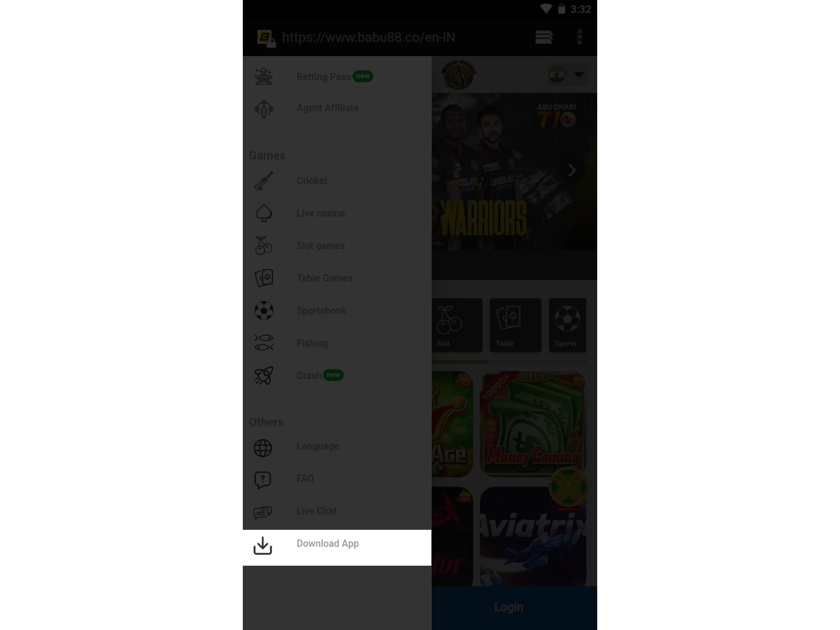Viewport: 840px width, 630px height.
Task: Click the Login button on homepage
Action: point(509,607)
